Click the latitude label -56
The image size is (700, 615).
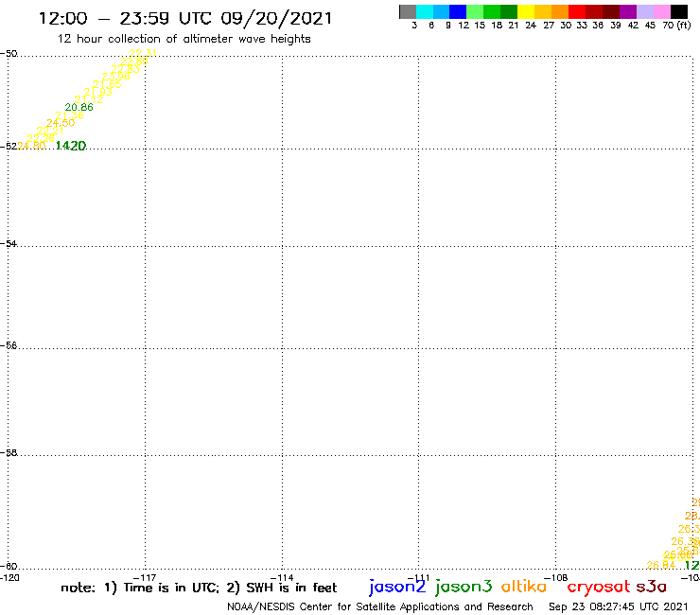[9, 345]
